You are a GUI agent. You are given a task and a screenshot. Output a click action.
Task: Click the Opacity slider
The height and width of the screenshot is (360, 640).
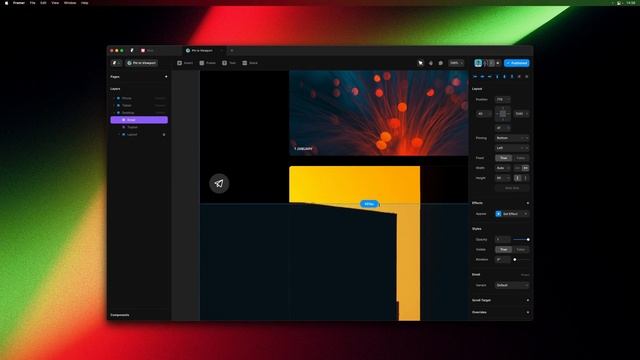pos(521,240)
